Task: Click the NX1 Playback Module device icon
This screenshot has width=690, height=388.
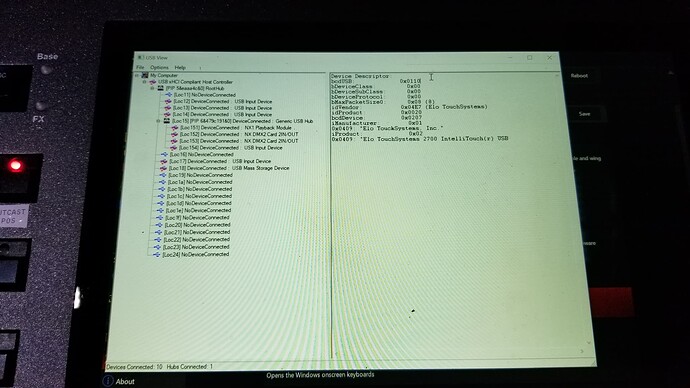Action: click(x=175, y=128)
